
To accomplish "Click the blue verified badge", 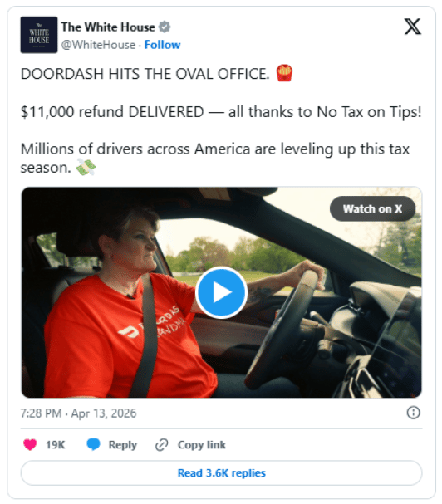I will tap(165, 27).
